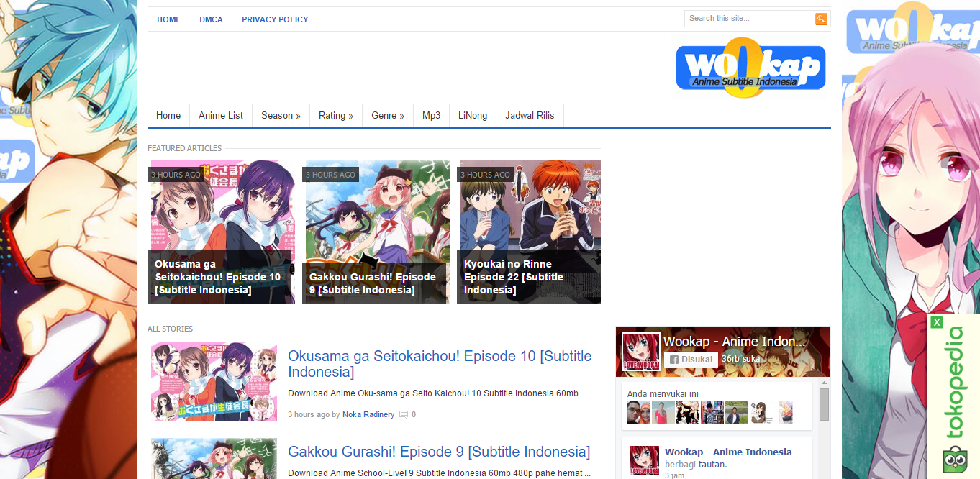Click the Facebook Disukai like button
This screenshot has height=479, width=980.
[x=691, y=360]
